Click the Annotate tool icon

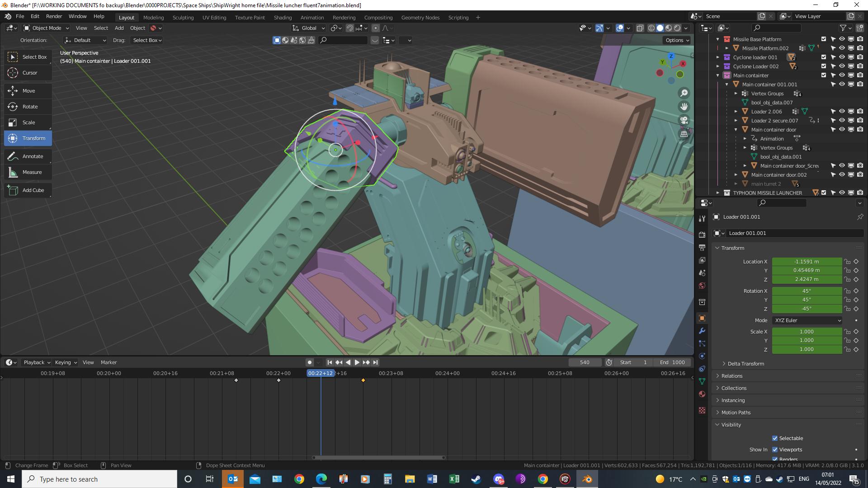[13, 156]
